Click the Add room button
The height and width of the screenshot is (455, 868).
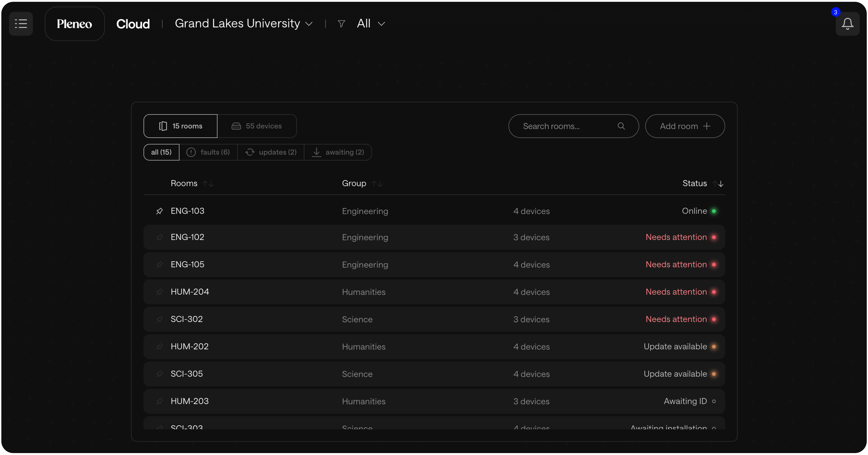pyautogui.click(x=685, y=126)
